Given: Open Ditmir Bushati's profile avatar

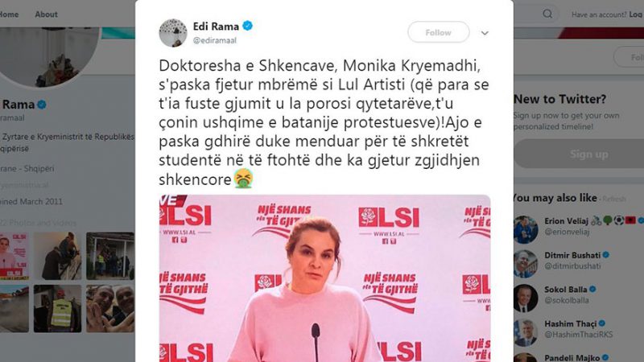Looking at the screenshot, I should pyautogui.click(x=526, y=264).
